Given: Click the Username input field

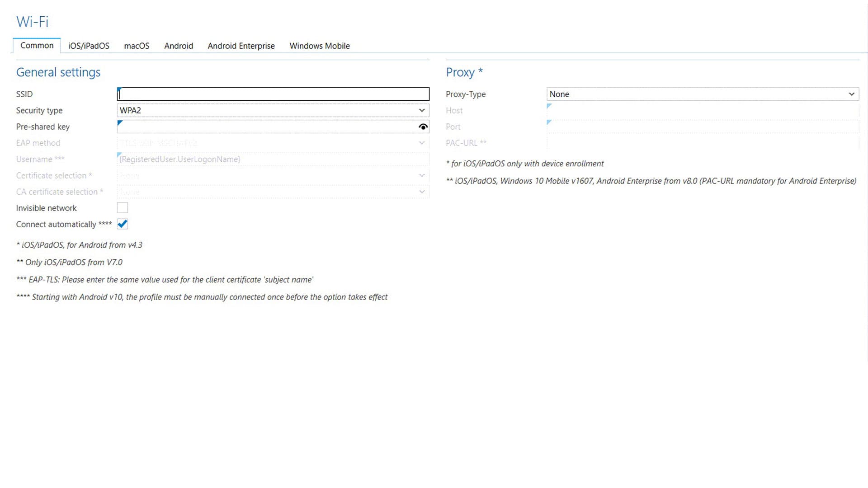Looking at the screenshot, I should pyautogui.click(x=273, y=159).
